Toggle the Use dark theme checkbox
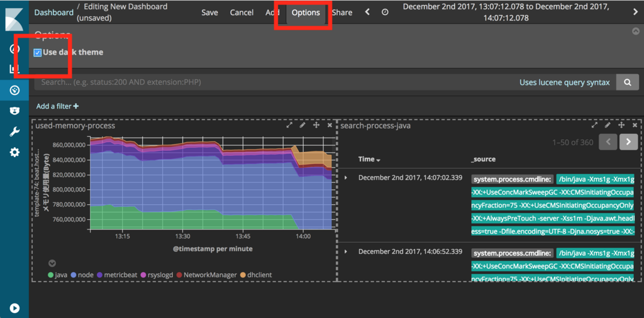Viewport: 644px width, 318px height. pos(37,53)
